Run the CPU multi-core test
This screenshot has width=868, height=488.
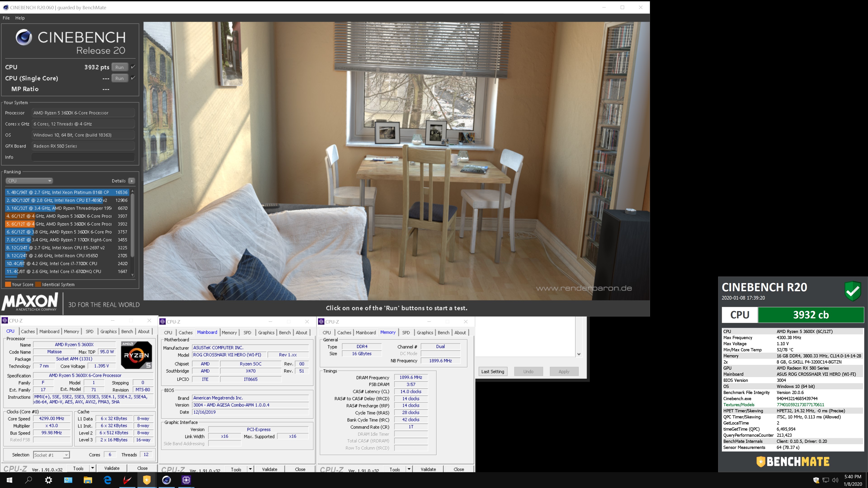click(119, 67)
